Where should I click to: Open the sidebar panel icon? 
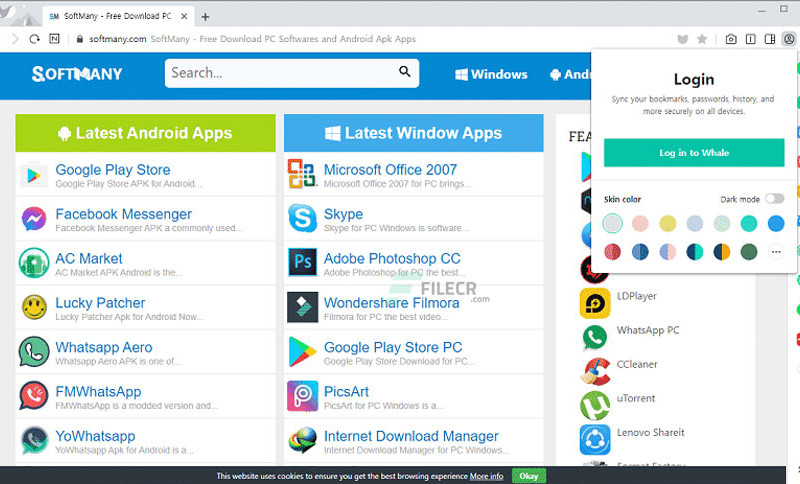(770, 39)
